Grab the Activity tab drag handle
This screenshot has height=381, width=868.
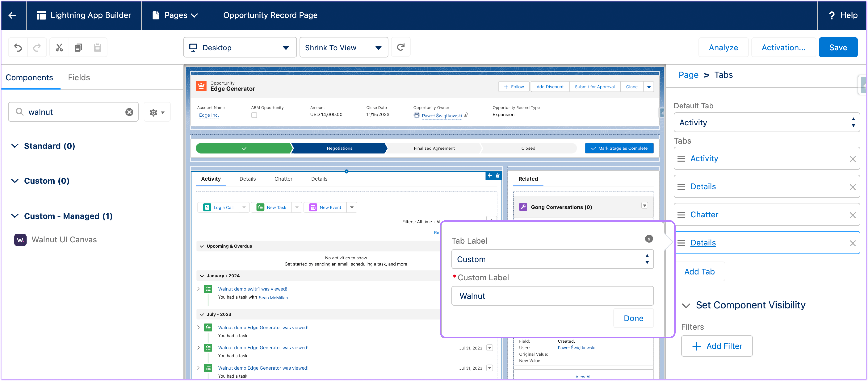(681, 159)
